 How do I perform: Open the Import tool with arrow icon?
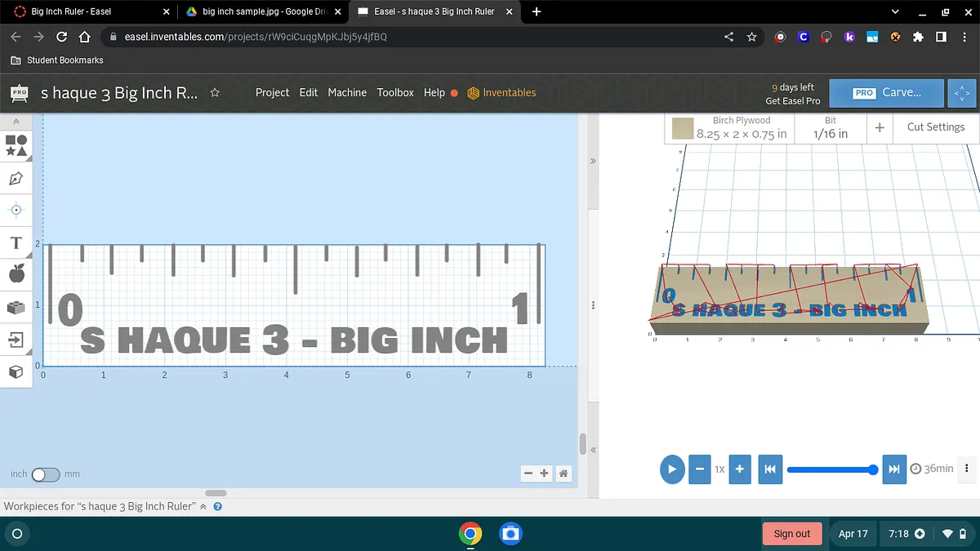pos(16,339)
